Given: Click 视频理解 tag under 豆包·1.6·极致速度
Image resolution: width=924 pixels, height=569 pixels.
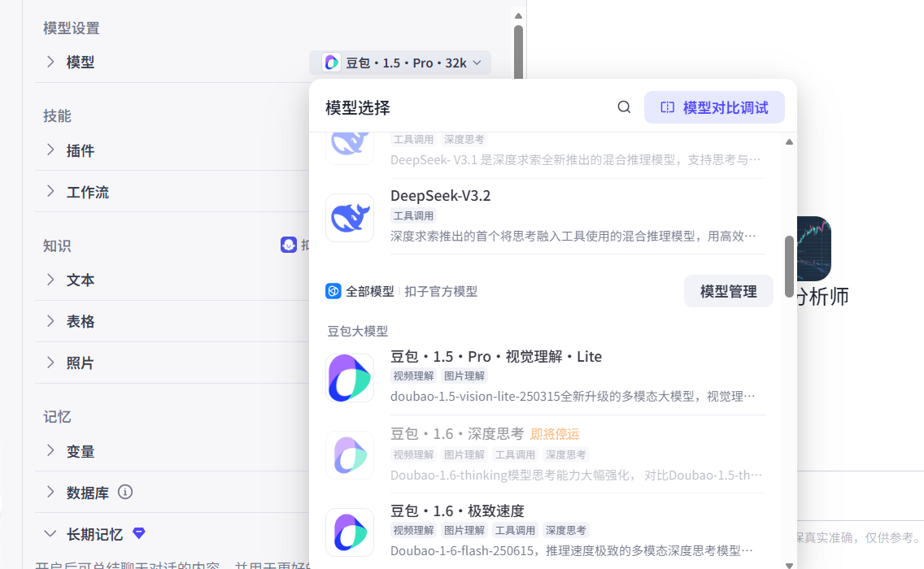Looking at the screenshot, I should (x=414, y=530).
